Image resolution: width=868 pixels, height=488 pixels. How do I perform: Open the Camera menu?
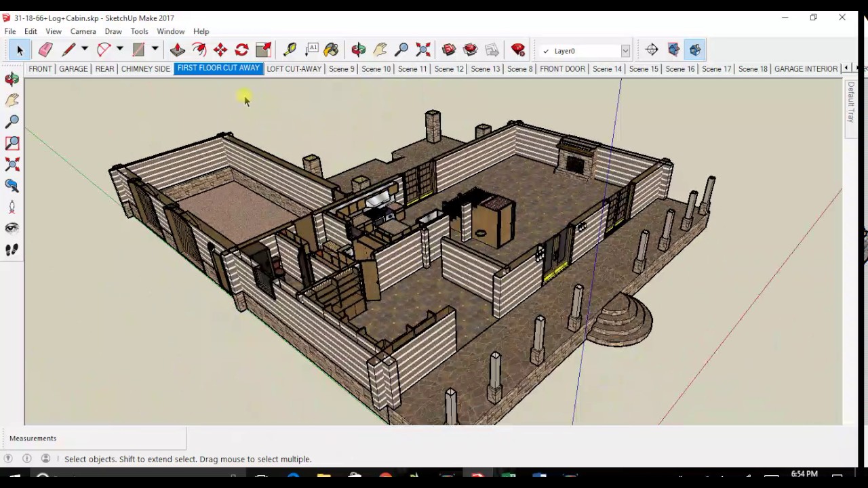(83, 31)
